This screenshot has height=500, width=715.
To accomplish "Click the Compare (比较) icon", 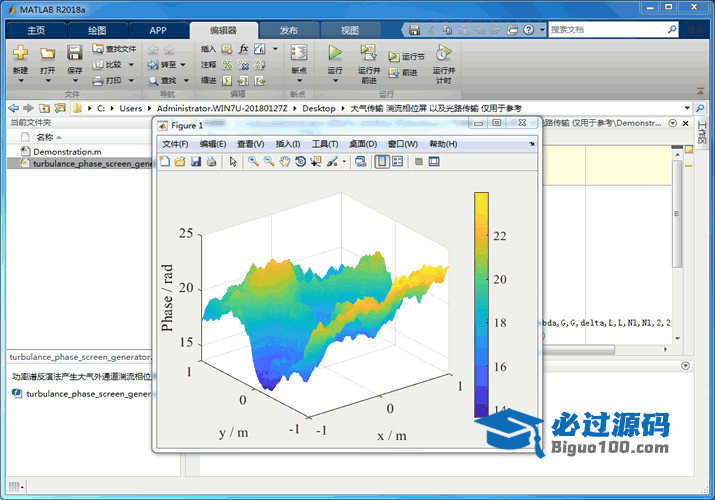I will [98, 65].
